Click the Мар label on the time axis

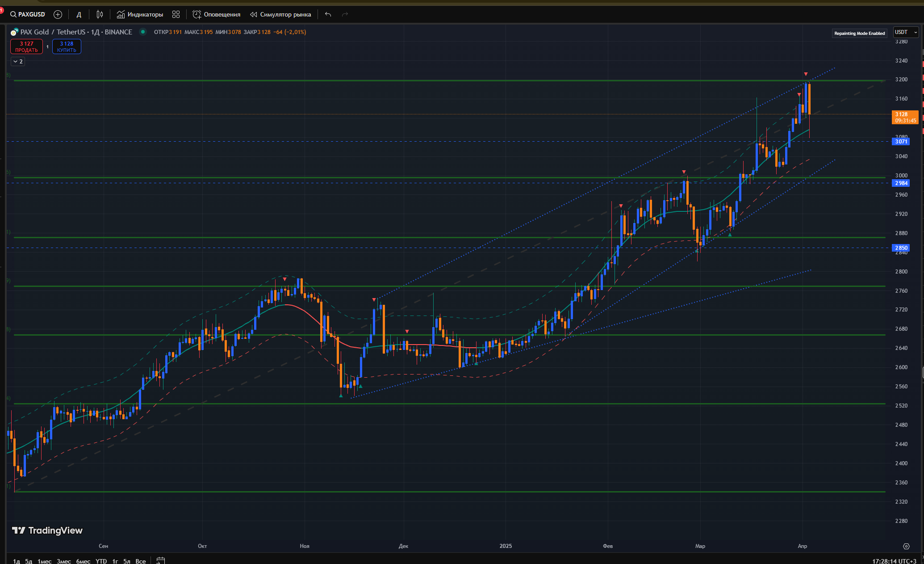[x=700, y=546]
